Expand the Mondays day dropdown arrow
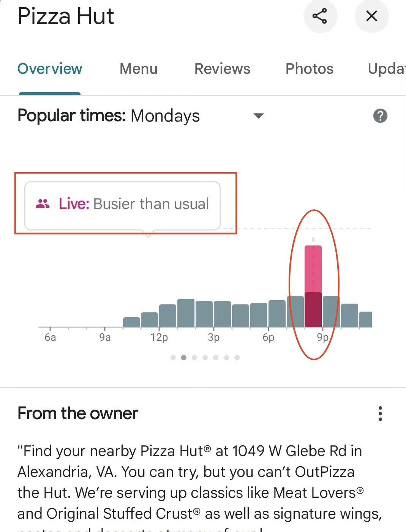 [x=259, y=116]
